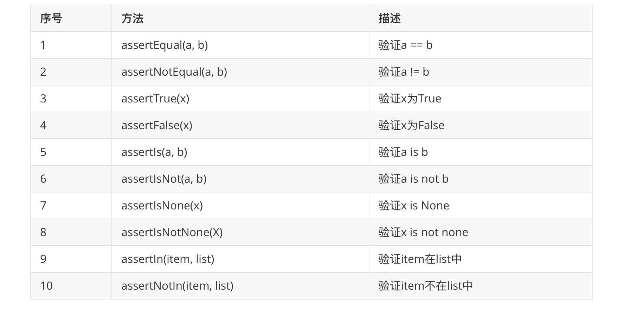Click the description 验证item不在list中
This screenshot has width=644, height=309.
[x=426, y=286]
